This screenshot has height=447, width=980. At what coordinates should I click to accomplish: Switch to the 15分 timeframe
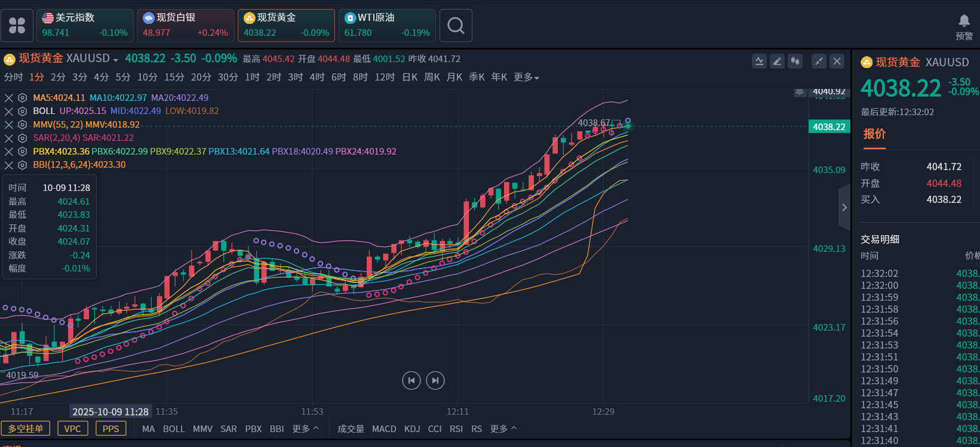coord(174,78)
